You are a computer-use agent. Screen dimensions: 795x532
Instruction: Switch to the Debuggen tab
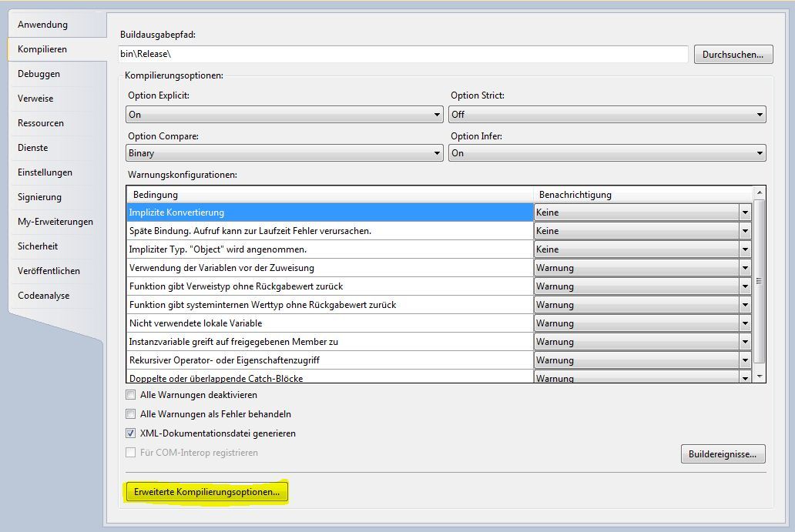click(39, 74)
